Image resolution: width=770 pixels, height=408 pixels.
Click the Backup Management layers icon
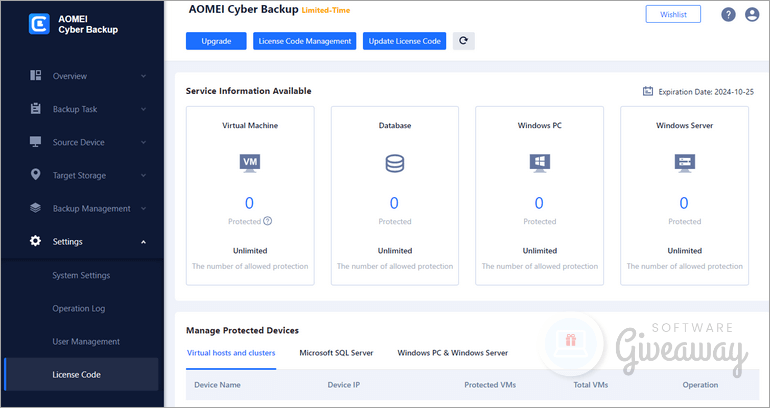click(35, 208)
